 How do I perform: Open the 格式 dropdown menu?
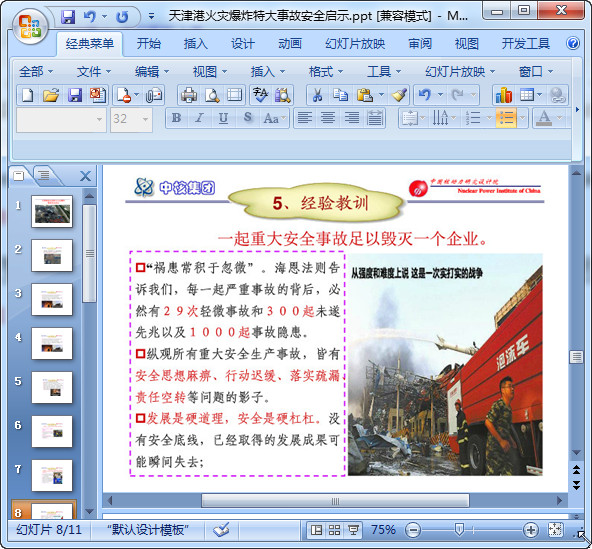[x=326, y=71]
